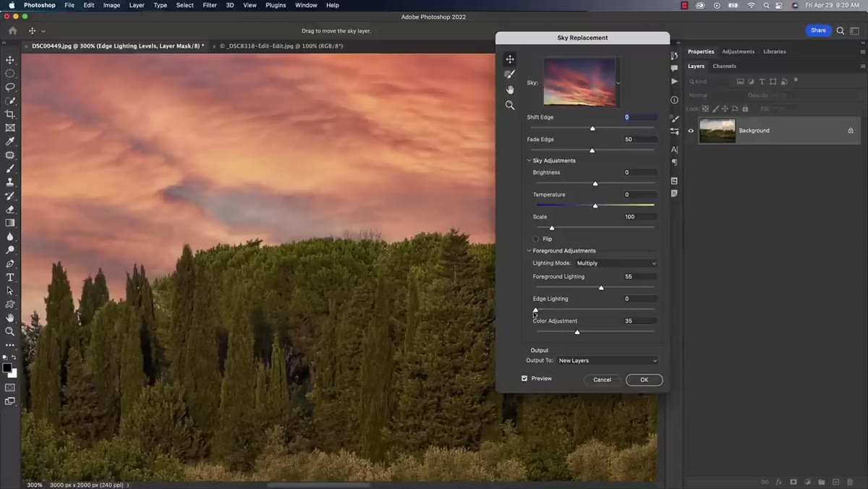868x489 pixels.
Task: Select the Elliptical Marquee tool
Action: [10, 74]
